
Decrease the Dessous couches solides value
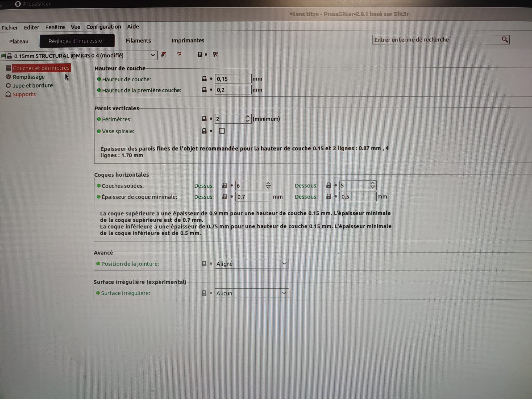pos(373,187)
